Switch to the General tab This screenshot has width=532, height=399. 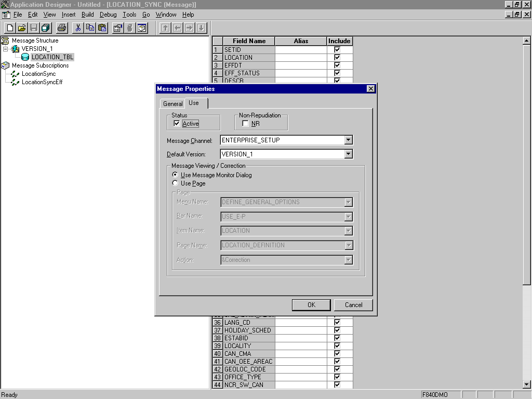[172, 103]
